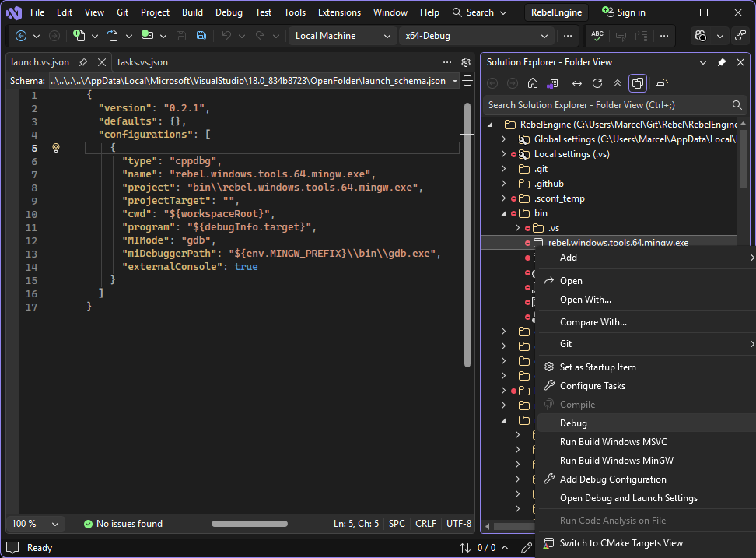756x558 pixels.
Task: Expand the Global settings node
Action: point(504,139)
